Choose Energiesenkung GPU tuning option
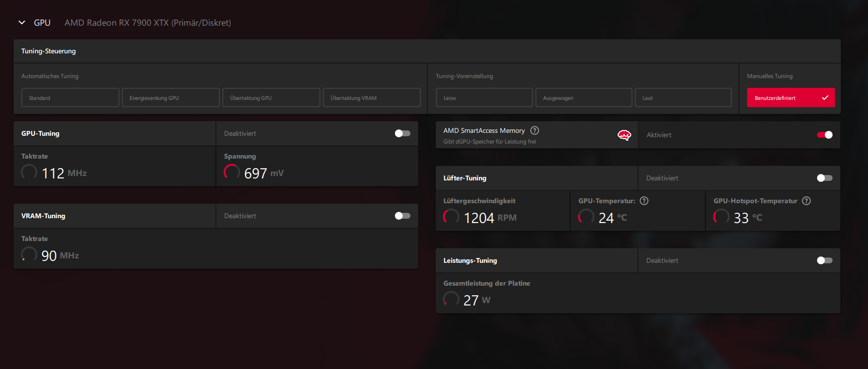The image size is (868, 369). 171,97
